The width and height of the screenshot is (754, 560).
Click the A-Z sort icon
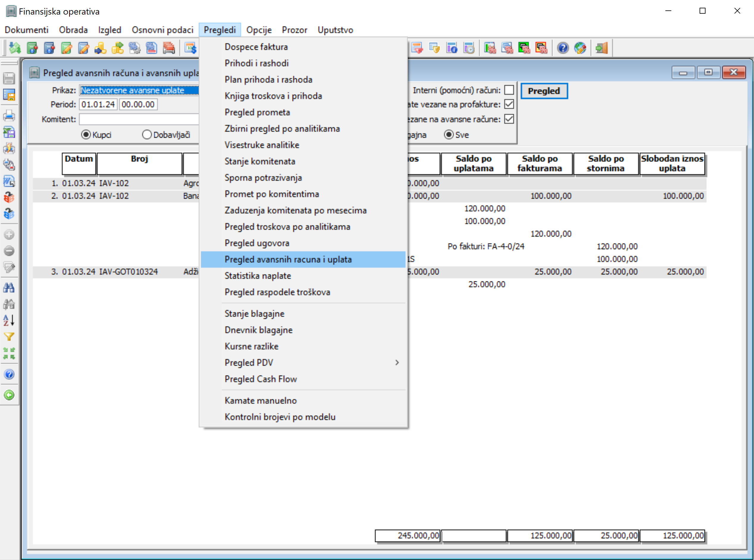(x=9, y=320)
